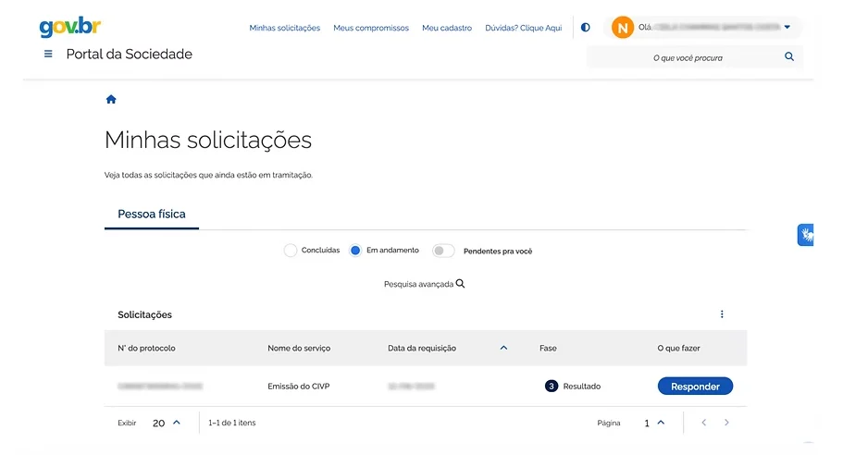Open the VLibras accessibility widget
This screenshot has height=467, width=868.
806,235
